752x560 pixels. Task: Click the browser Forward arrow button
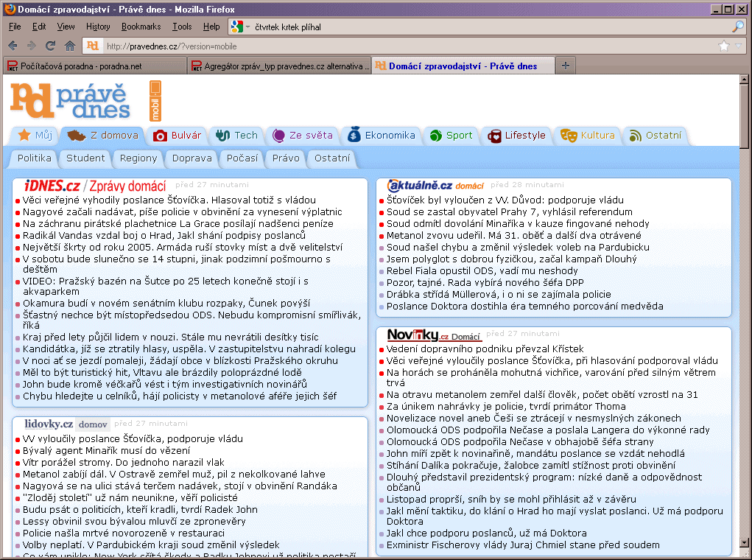(x=32, y=46)
